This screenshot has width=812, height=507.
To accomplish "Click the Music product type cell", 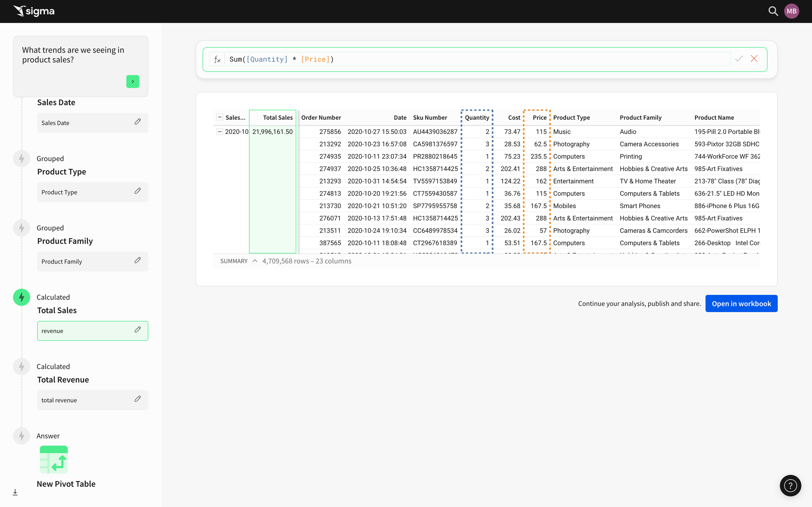I will [x=562, y=132].
